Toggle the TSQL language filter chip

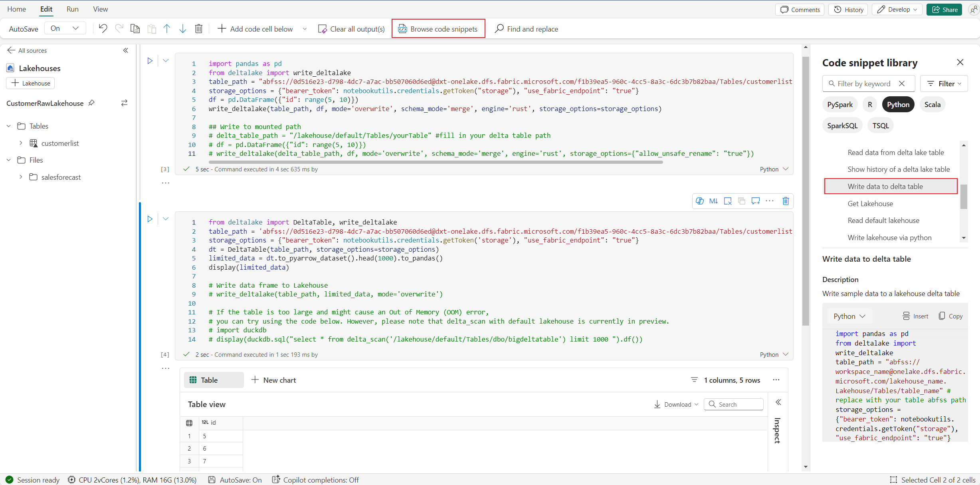click(x=880, y=126)
